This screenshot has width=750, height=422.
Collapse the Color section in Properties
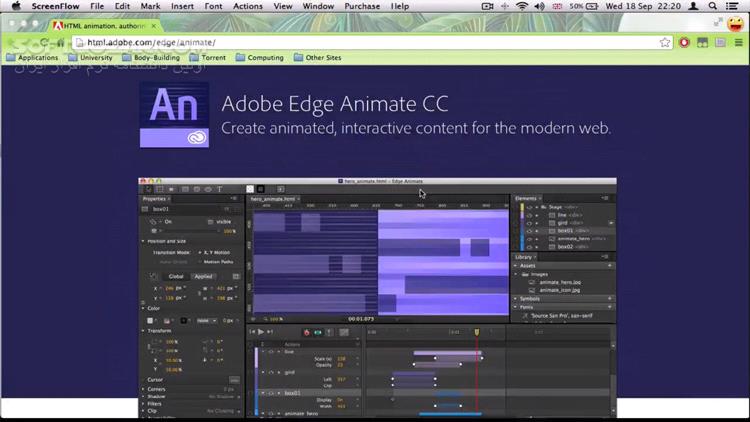(x=143, y=309)
